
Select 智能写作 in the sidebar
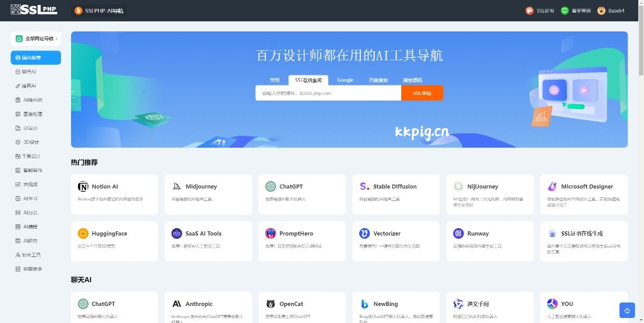click(x=29, y=170)
